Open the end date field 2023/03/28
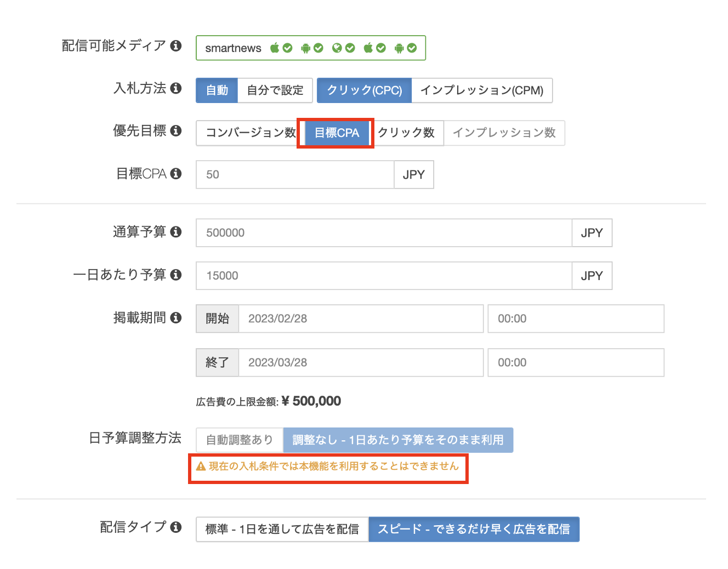728x569 pixels. pos(360,362)
